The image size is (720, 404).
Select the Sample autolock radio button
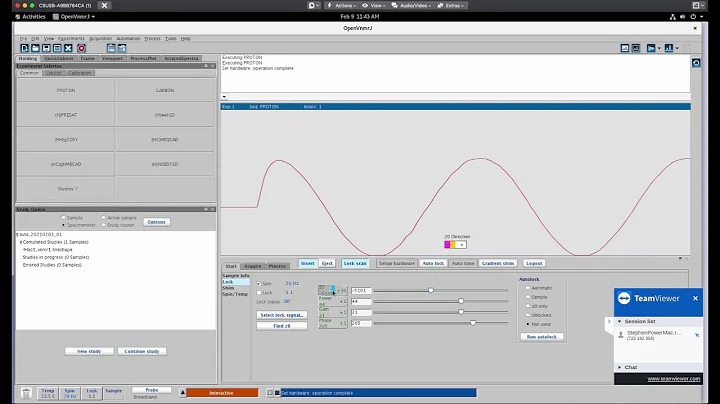click(528, 297)
